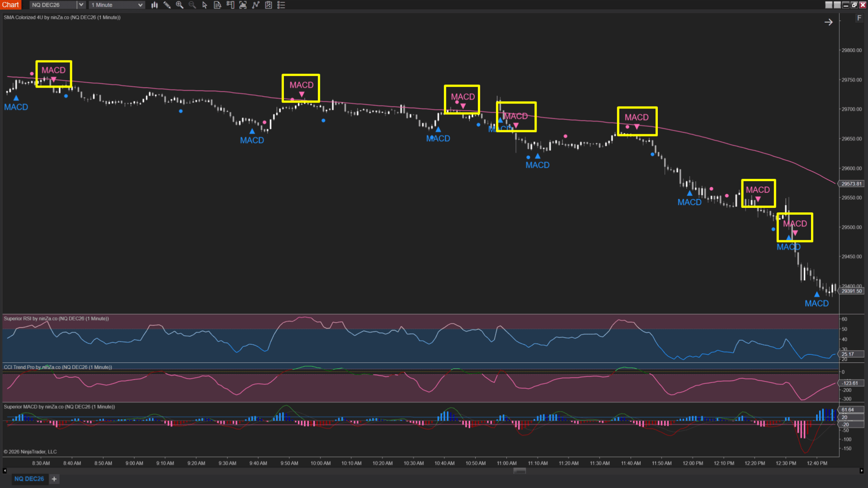Open the Strategies icon
This screenshot has height=488, width=868.
point(269,5)
